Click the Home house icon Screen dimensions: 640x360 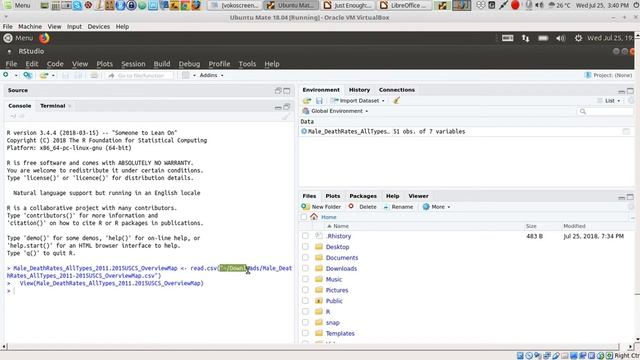click(x=313, y=217)
